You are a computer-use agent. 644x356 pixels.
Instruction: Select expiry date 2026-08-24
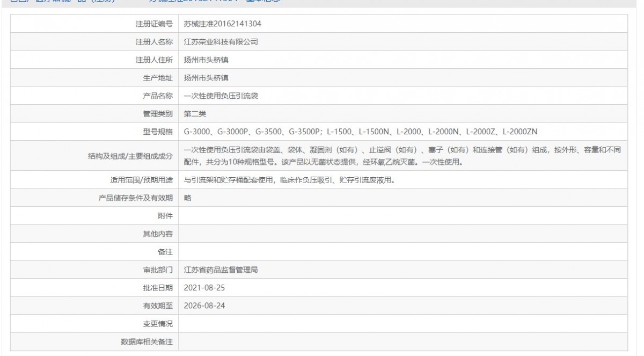point(204,305)
